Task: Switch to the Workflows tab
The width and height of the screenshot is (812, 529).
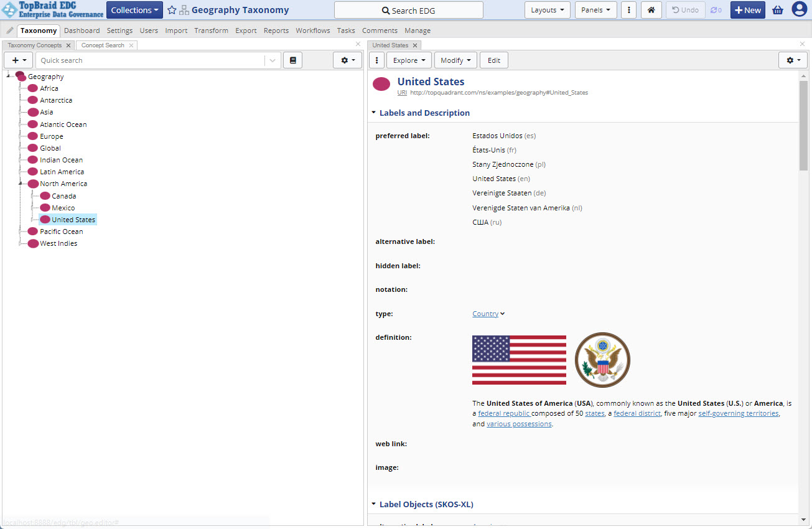Action: (x=312, y=30)
